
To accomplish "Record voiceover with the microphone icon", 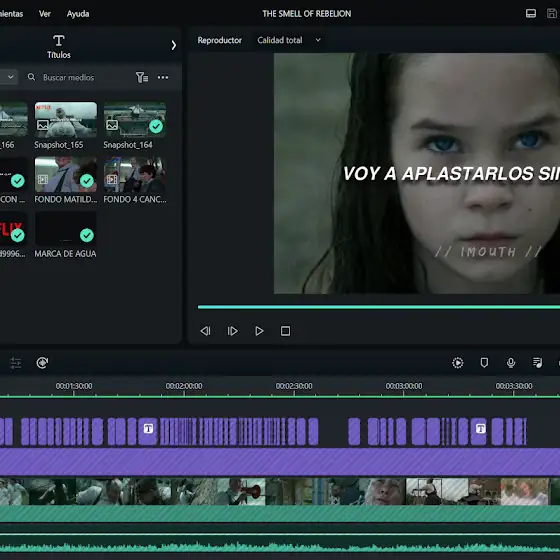I will tap(511, 363).
